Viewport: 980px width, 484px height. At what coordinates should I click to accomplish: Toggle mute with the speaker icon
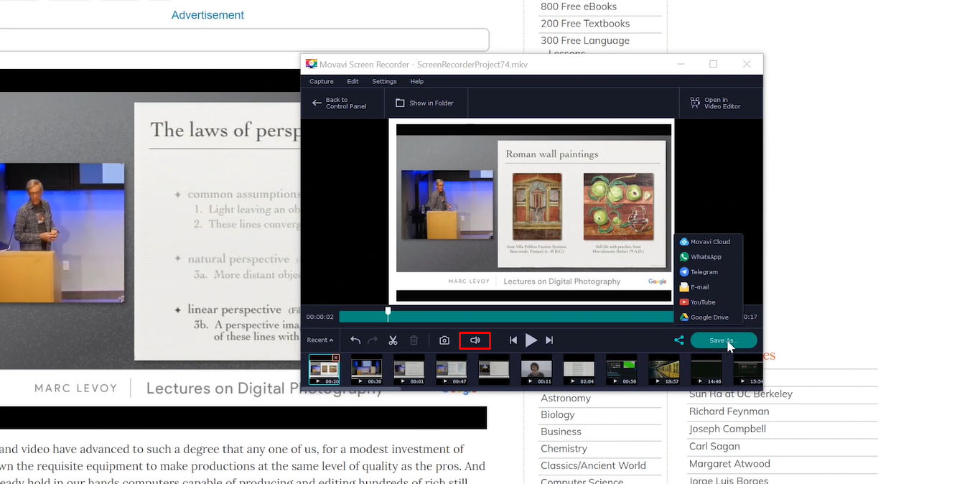click(x=475, y=340)
